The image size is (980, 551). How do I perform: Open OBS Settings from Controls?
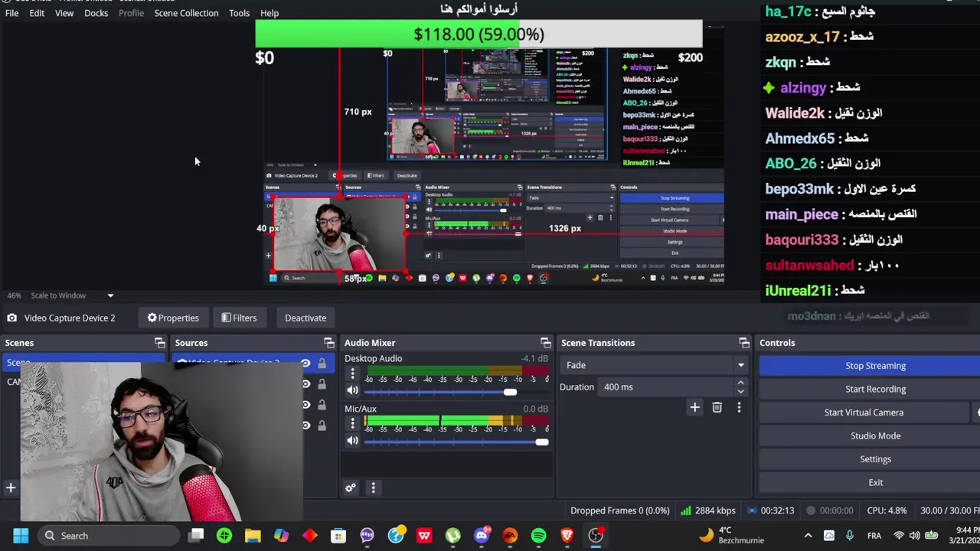point(875,459)
